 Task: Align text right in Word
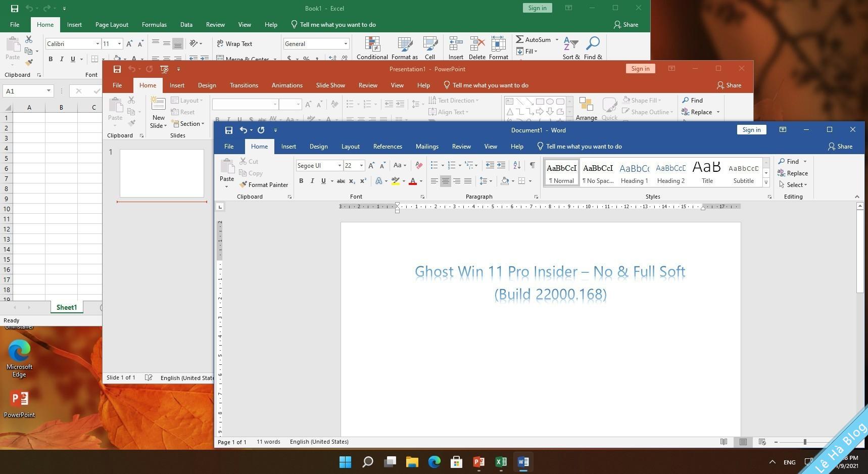(x=457, y=181)
